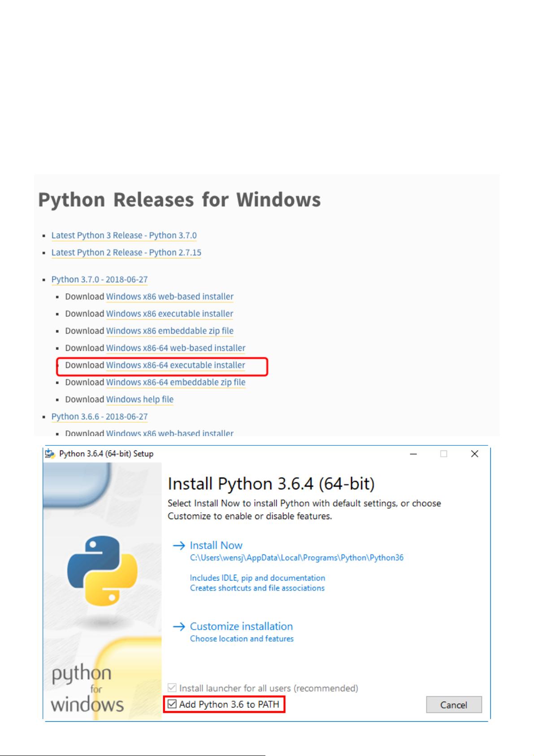Viewport: 534px width, 756px height.
Task: Toggle Add Python 3.6 to PATH checkbox
Action: tap(172, 704)
